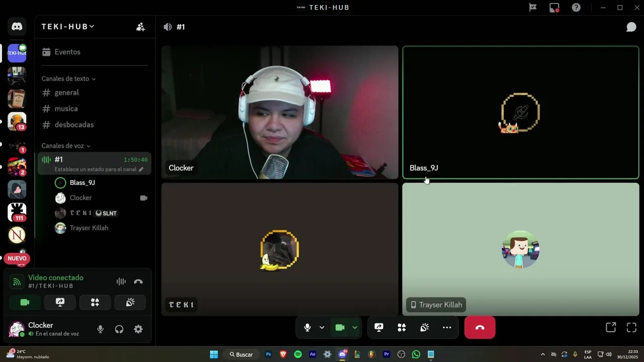The image size is (644, 362).
Task: Open more options ellipsis in call bar
Action: 447,327
